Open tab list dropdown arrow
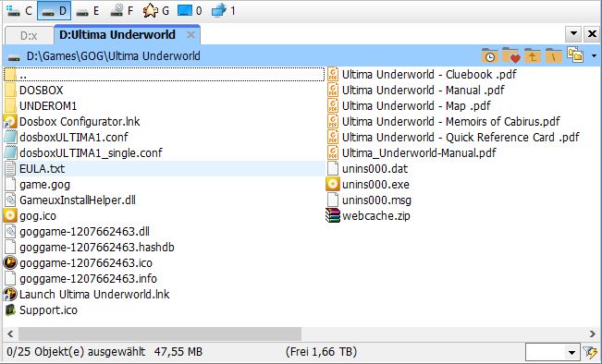 (x=573, y=34)
